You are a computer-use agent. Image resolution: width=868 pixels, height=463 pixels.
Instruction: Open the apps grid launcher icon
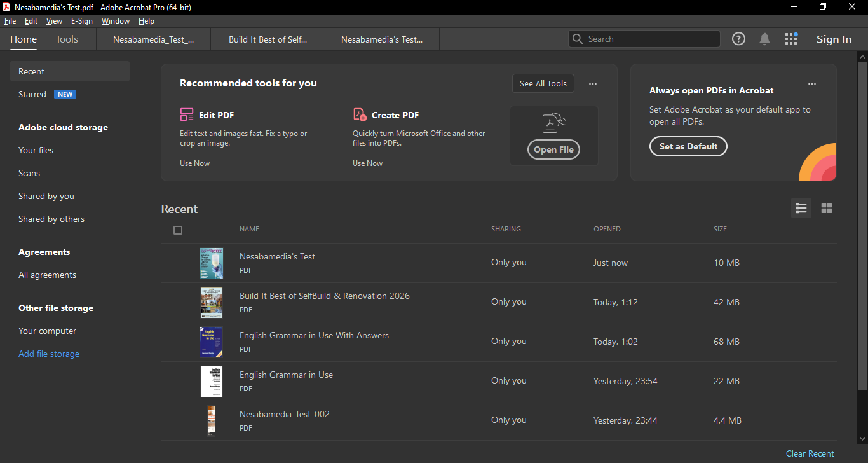pos(790,39)
